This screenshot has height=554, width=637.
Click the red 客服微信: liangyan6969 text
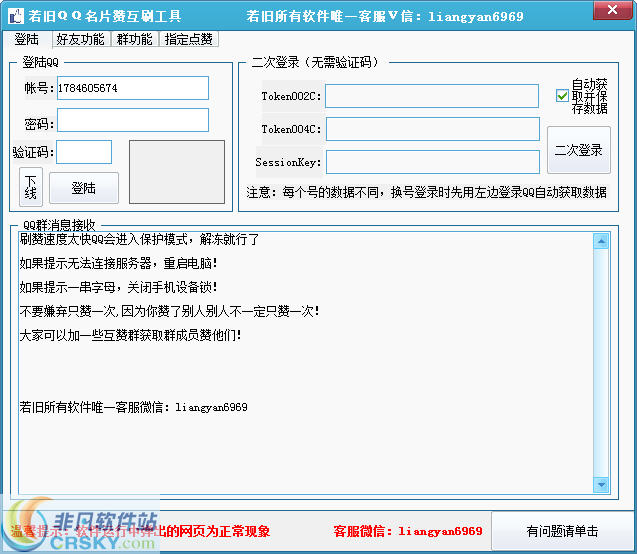click(x=408, y=531)
